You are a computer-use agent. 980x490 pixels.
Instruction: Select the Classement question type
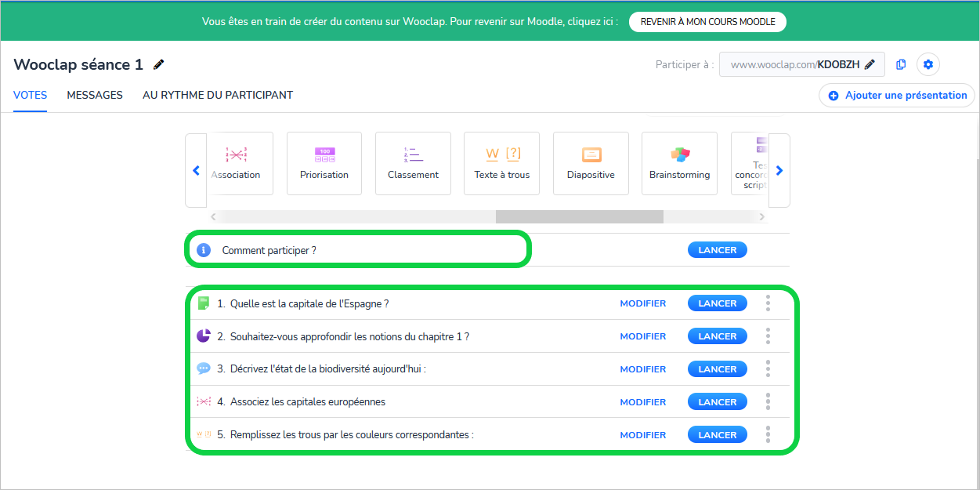coord(413,163)
